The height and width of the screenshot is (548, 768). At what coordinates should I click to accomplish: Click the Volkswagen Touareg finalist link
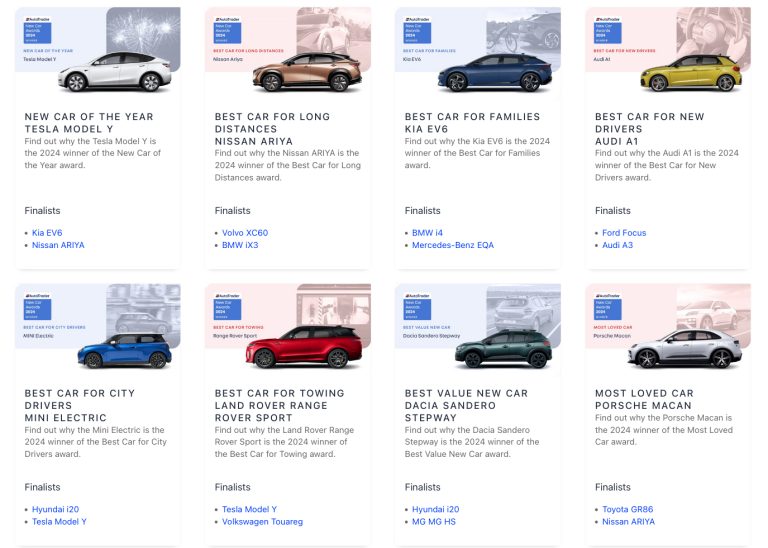263,522
